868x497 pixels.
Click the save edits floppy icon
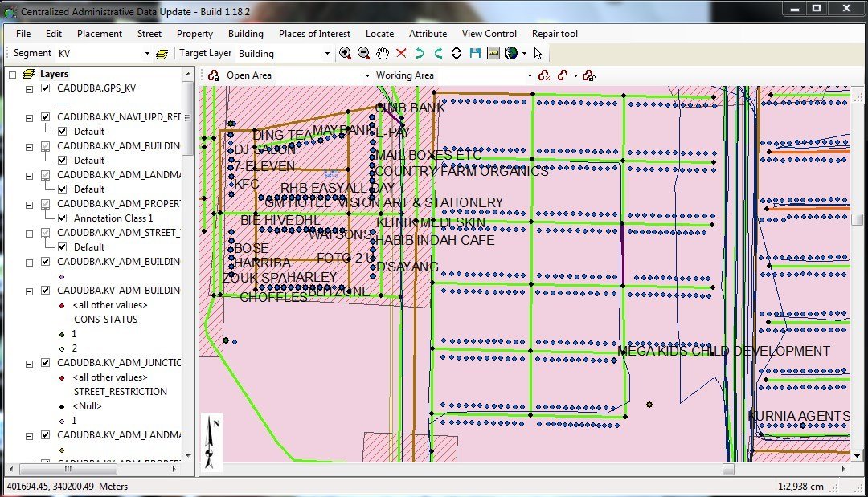(x=475, y=54)
